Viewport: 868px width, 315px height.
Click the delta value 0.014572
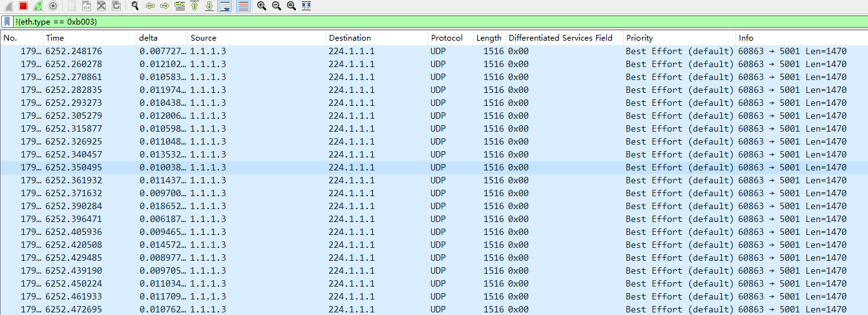tap(163, 245)
